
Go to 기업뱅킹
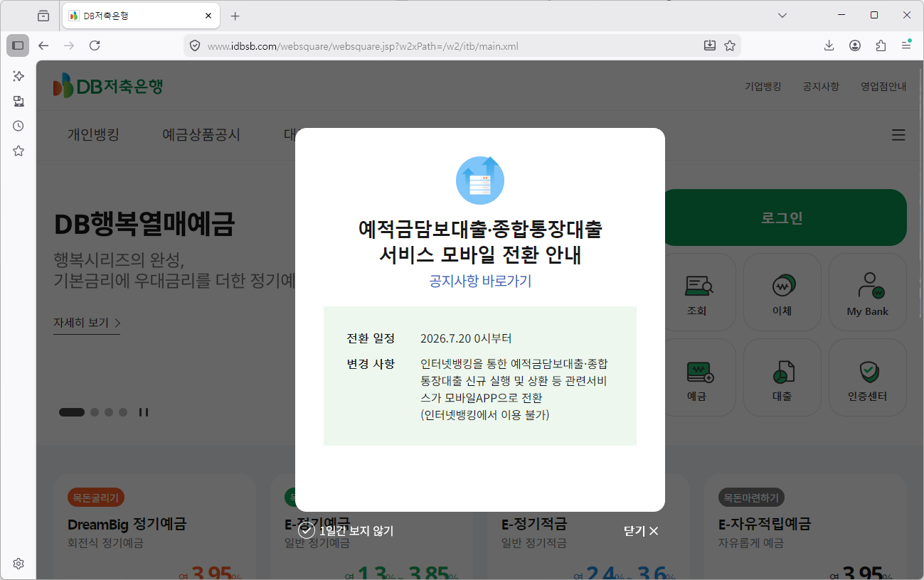(x=763, y=86)
